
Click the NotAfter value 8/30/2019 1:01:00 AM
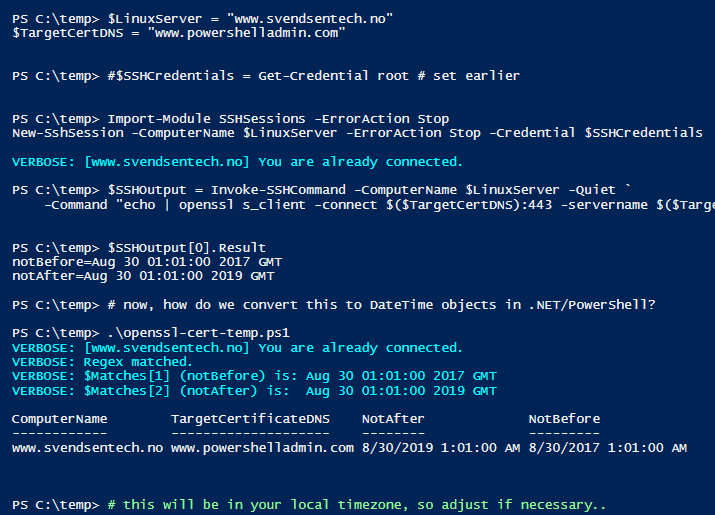pos(441,448)
